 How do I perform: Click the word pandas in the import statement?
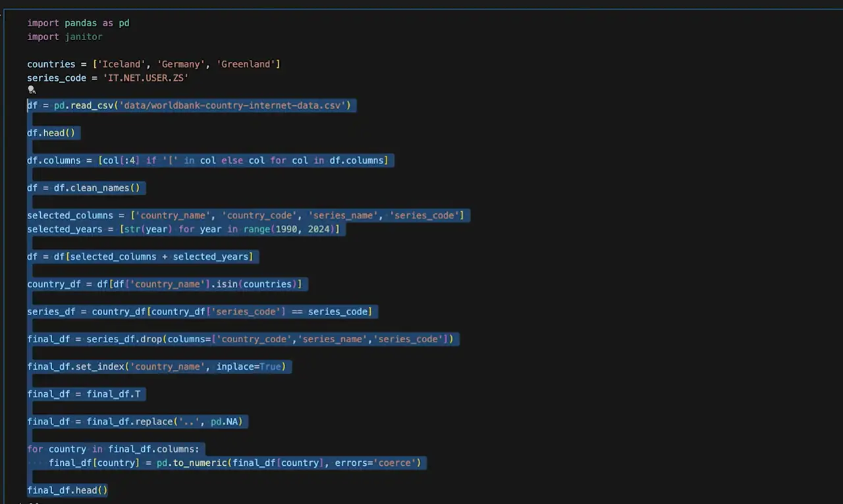tap(80, 23)
